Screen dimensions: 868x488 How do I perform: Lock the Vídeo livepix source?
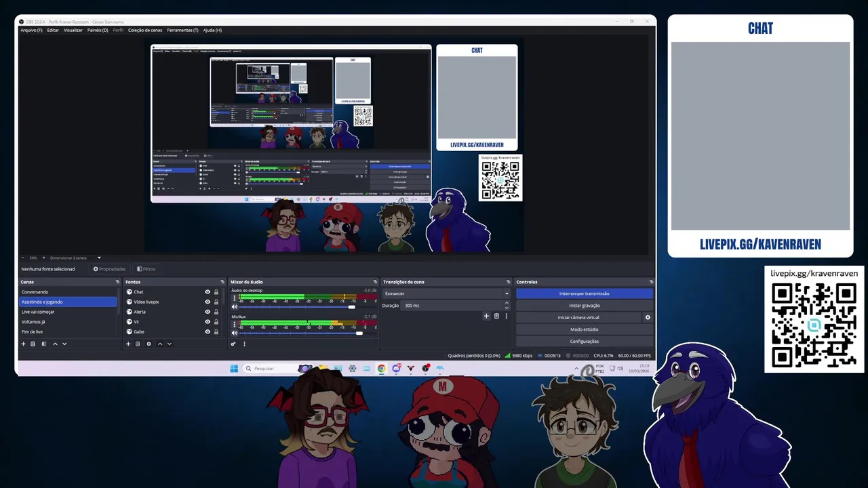click(x=216, y=302)
